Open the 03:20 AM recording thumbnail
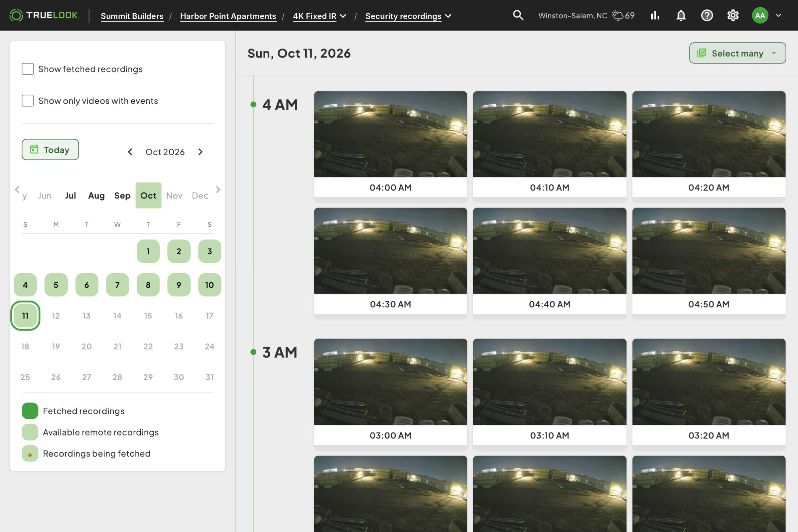 [x=709, y=382]
